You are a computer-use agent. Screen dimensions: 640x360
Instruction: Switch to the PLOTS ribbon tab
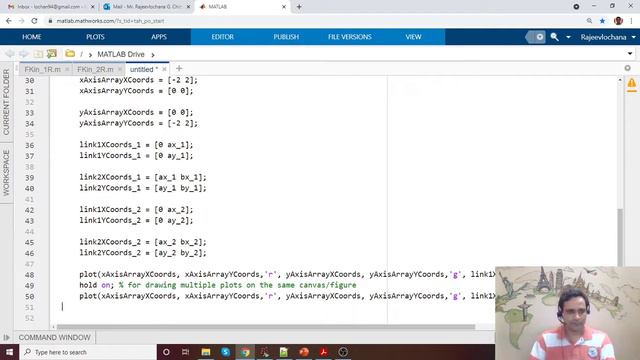(x=95, y=37)
